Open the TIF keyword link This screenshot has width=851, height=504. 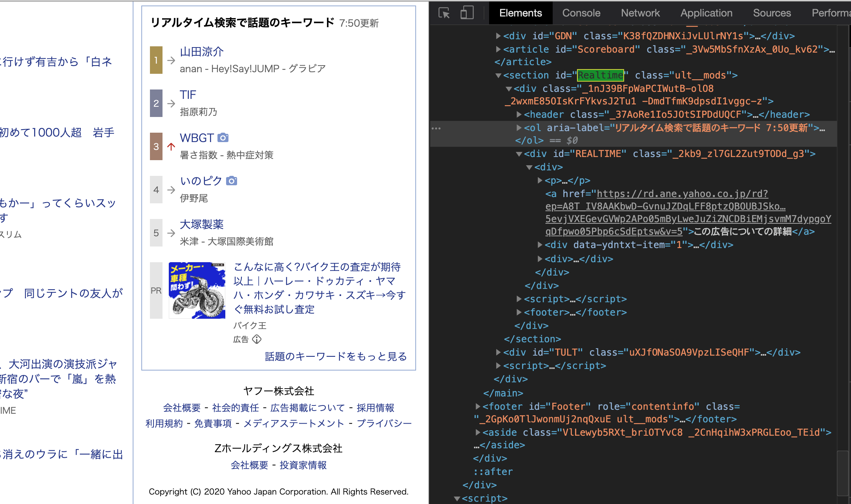coord(188,95)
